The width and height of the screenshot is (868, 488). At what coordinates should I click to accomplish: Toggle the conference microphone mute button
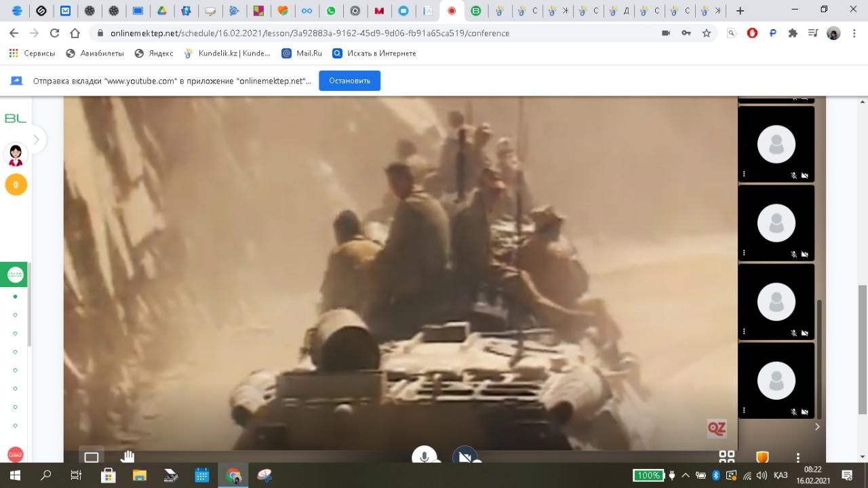[x=425, y=457]
